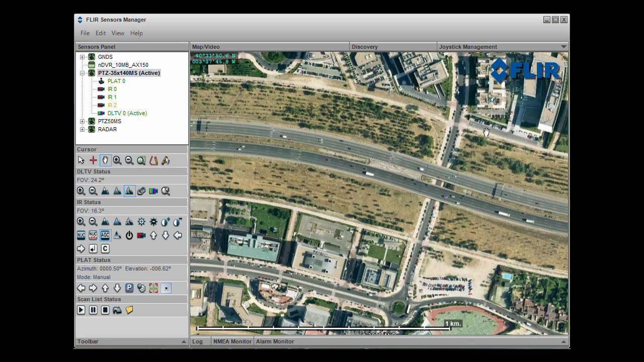Viewport: 644px width, 362px height.
Task: Open scan list folder icon
Action: [x=129, y=310]
